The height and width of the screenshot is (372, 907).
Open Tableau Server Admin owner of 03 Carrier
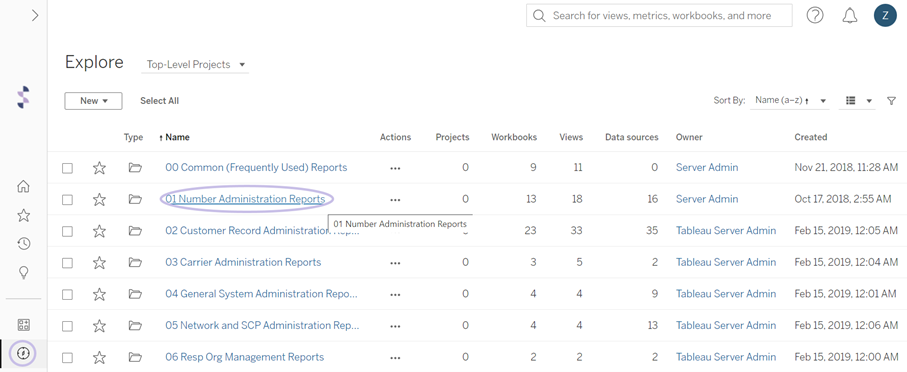[726, 262]
